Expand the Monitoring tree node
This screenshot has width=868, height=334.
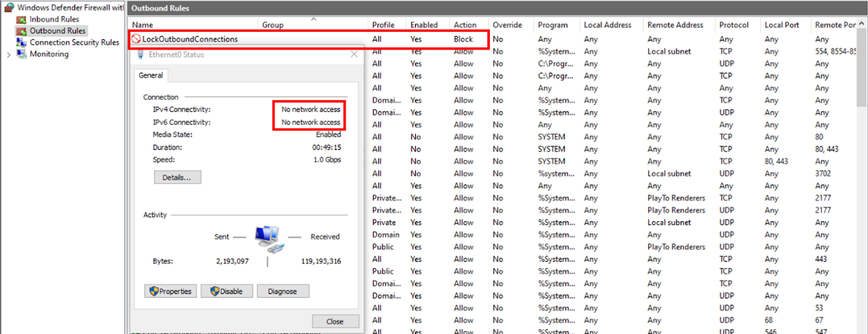click(x=8, y=54)
